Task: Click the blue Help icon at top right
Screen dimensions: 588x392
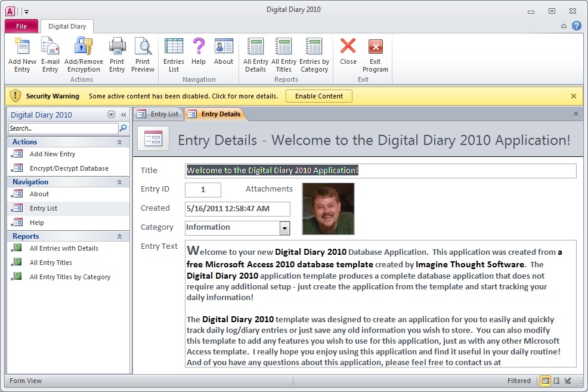Action: pos(577,26)
